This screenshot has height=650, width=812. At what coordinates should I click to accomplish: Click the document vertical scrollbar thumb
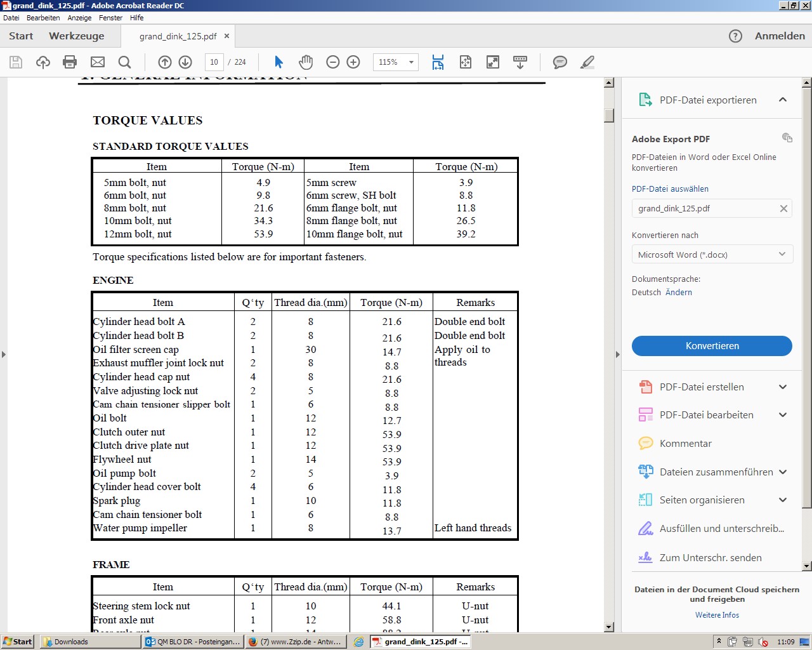click(x=609, y=115)
